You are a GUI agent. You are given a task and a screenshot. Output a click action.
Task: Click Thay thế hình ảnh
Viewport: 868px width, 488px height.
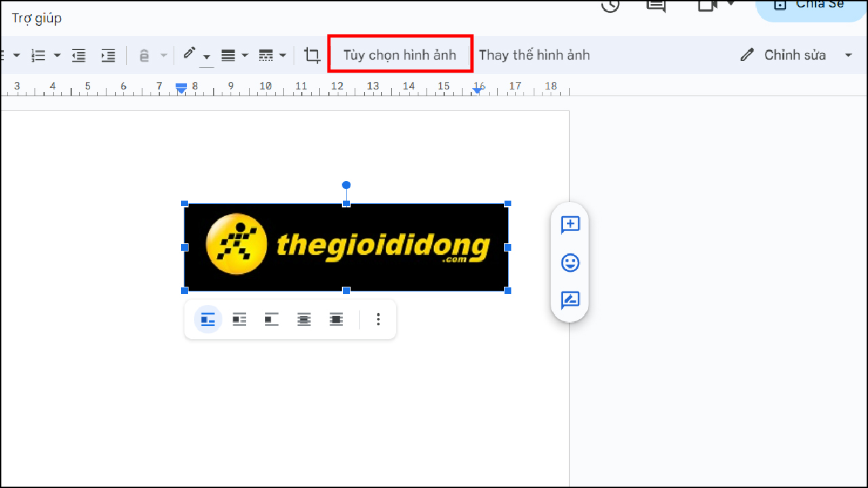click(534, 55)
